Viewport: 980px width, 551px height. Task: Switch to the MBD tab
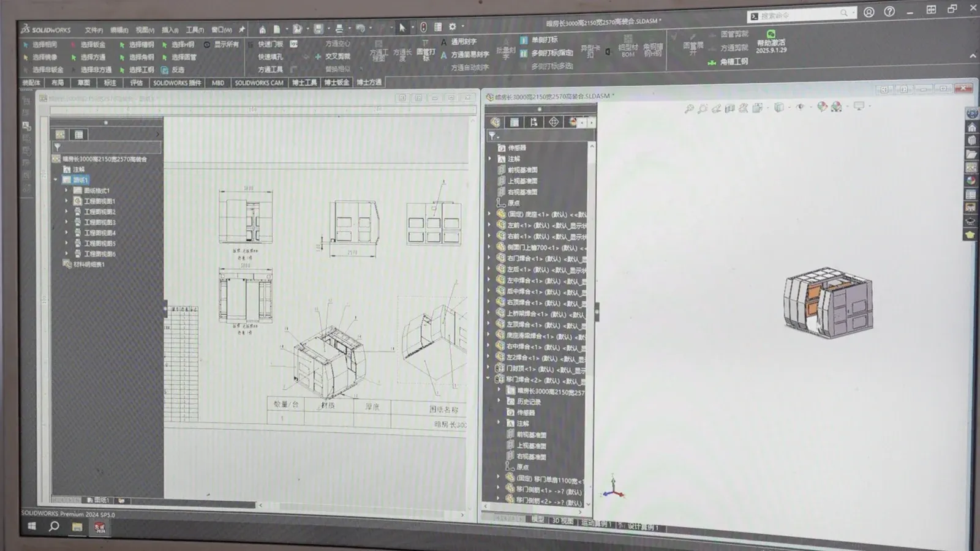218,83
